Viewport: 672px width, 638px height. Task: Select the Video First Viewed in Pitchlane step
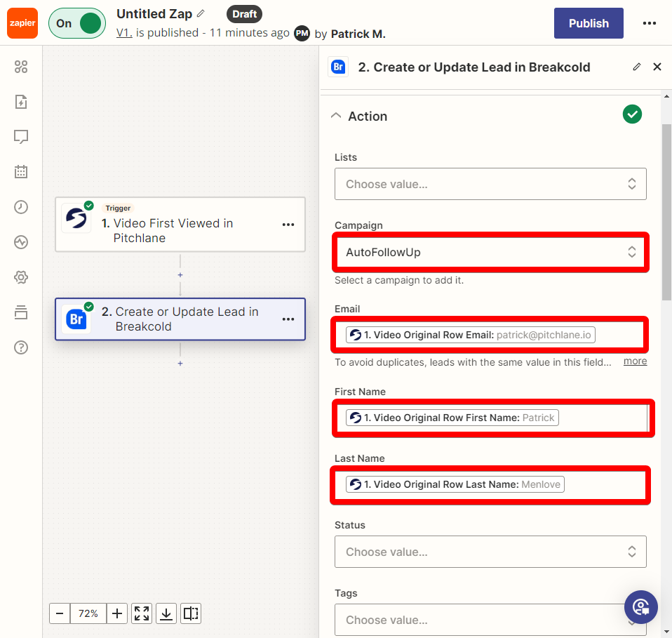(x=180, y=224)
